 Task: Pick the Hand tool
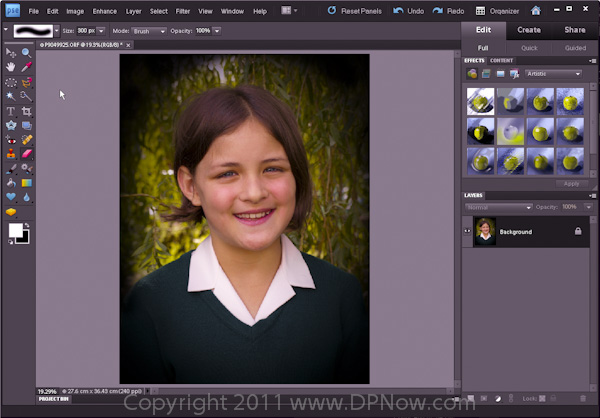coord(11,68)
